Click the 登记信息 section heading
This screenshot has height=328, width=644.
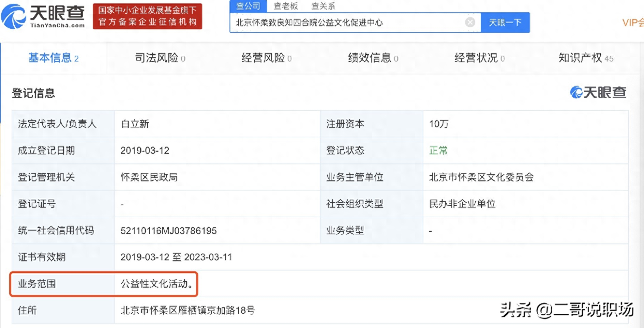(x=33, y=93)
